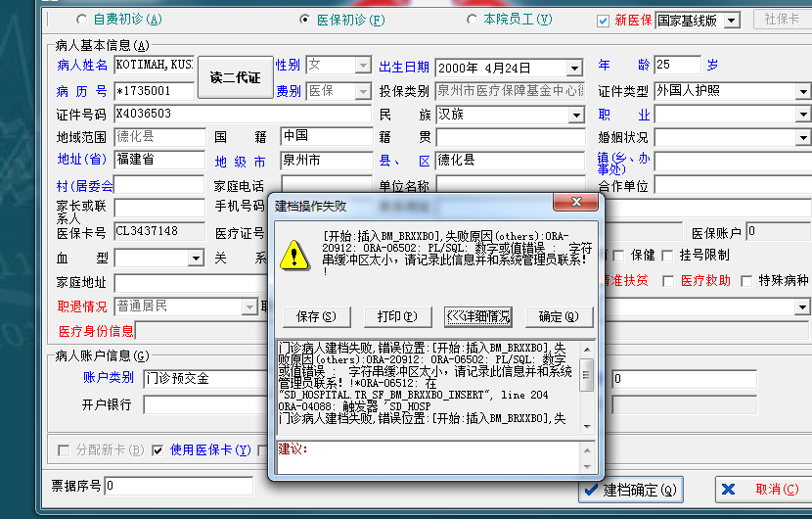Click the 证件号码 input field
Screen dimensions: 812x519
[x=243, y=114]
